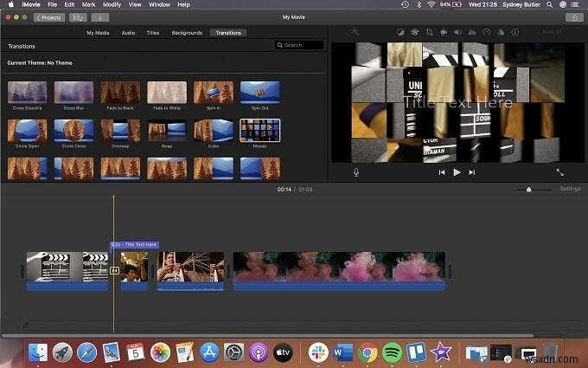
Task: Click the import media down-arrow button
Action: [100, 17]
